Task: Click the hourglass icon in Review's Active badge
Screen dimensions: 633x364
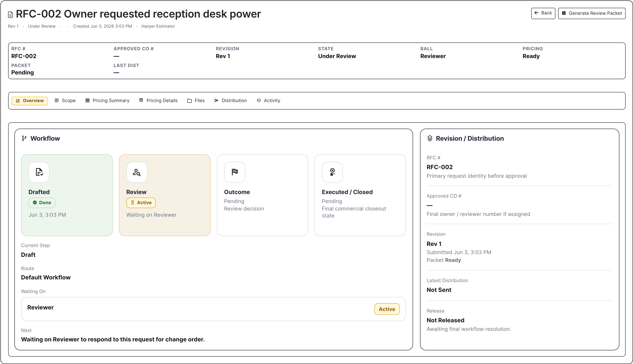Action: click(133, 202)
